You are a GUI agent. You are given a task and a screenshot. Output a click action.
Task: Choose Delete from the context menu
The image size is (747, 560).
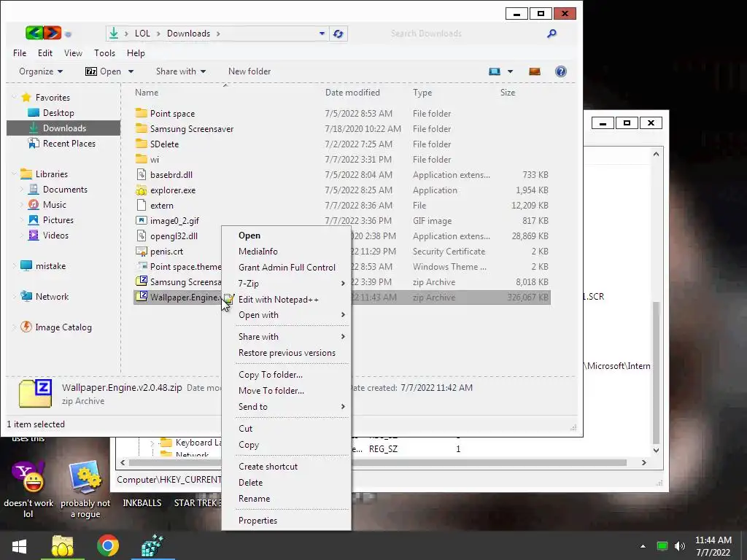(x=251, y=483)
